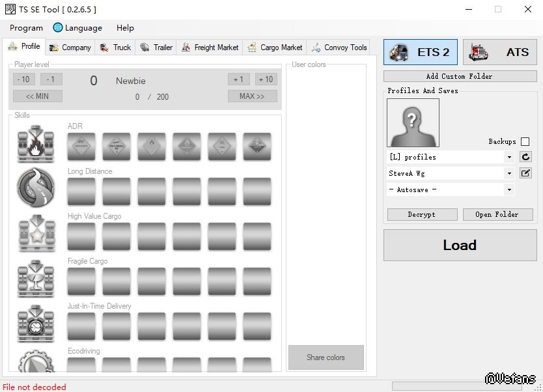Click the progress bar in status bar

click(456, 385)
